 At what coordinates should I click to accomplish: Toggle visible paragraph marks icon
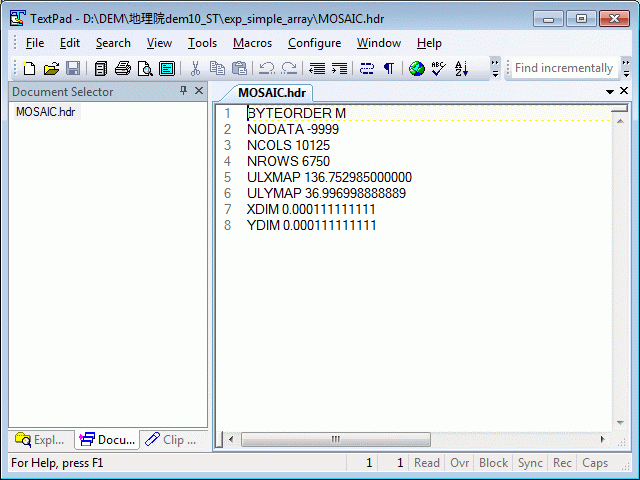[x=389, y=68]
